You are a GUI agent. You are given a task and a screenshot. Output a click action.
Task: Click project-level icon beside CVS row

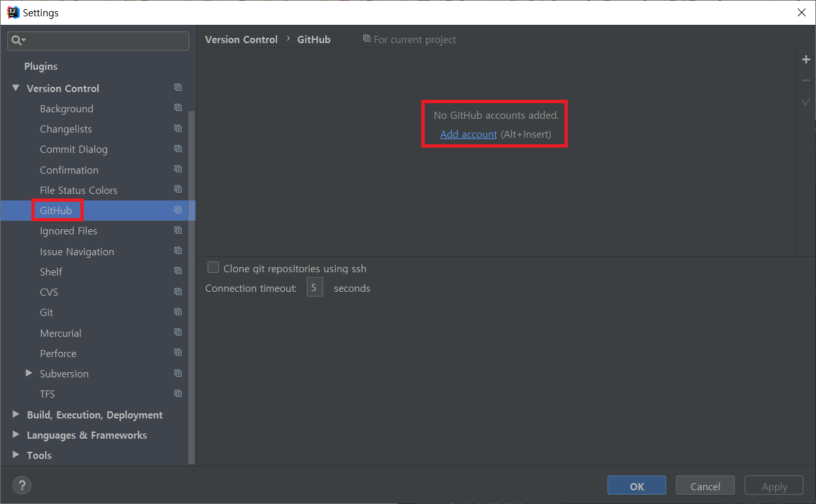(x=178, y=292)
